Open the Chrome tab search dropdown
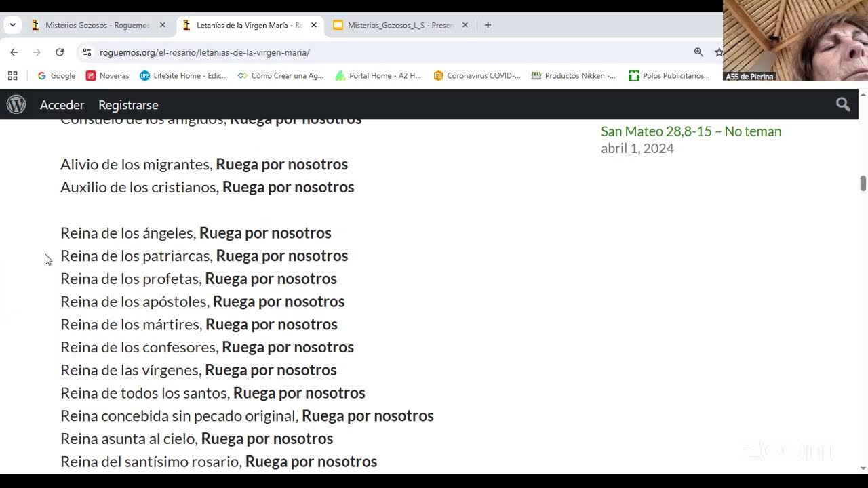Image resolution: width=868 pixels, height=488 pixels. 12,25
